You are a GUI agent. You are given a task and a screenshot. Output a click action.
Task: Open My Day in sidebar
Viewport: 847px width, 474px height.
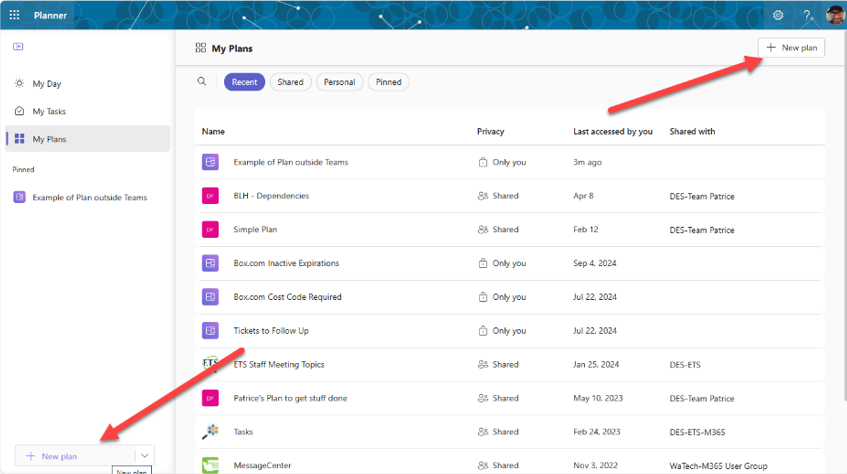tap(88, 84)
